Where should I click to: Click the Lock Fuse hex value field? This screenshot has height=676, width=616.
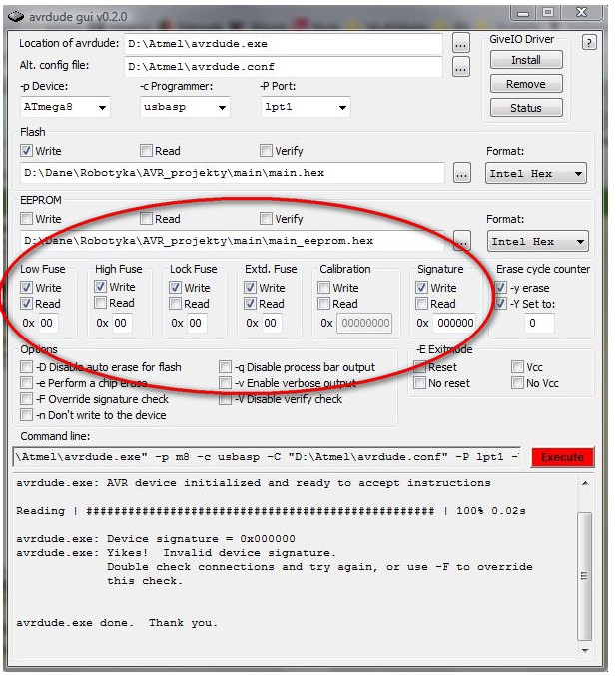(197, 323)
